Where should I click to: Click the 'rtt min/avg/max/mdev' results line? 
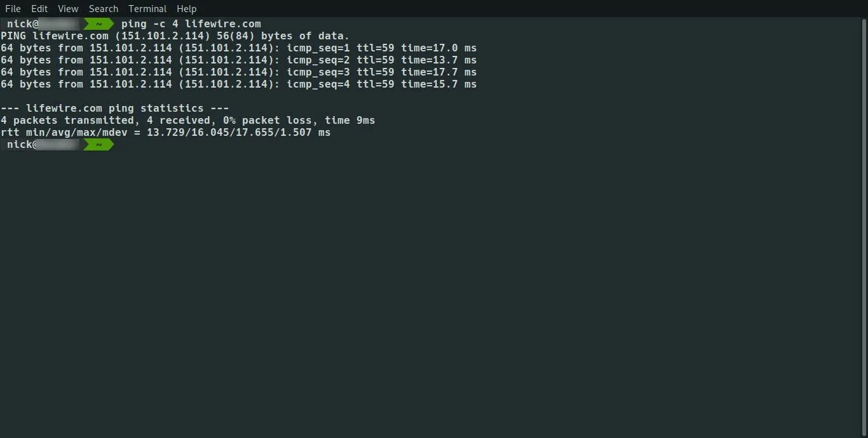(166, 133)
